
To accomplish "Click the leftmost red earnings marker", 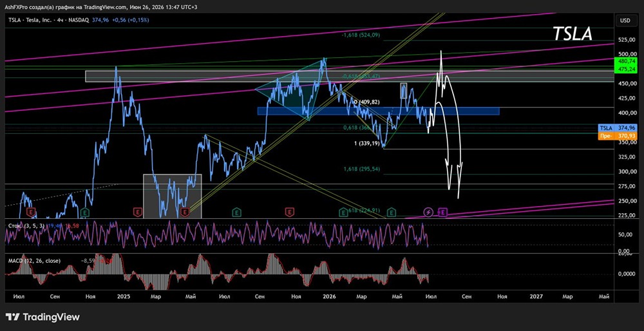I will (31, 212).
